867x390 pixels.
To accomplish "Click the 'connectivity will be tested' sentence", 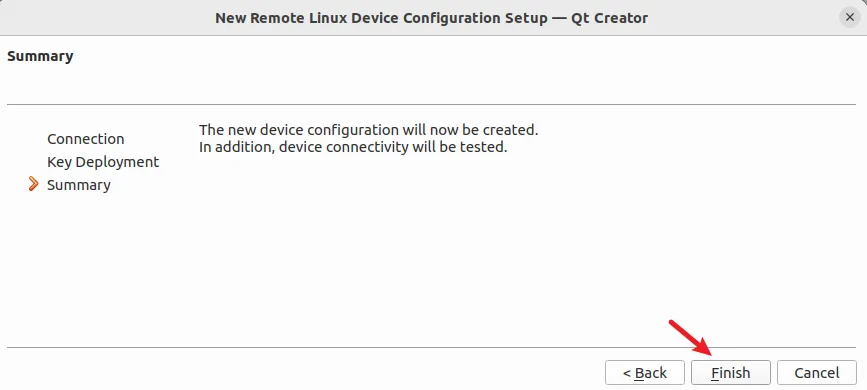I will pyautogui.click(x=353, y=148).
